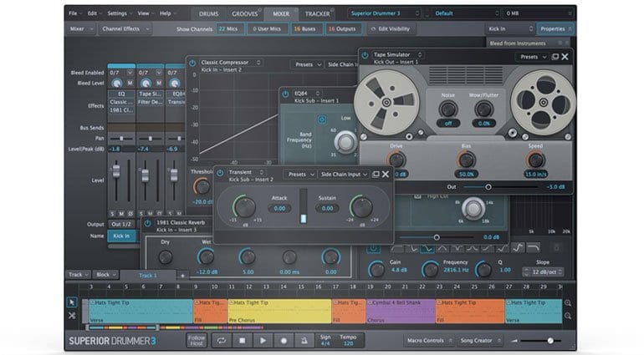
Task: Stop playback in the transport bar
Action: (x=243, y=341)
